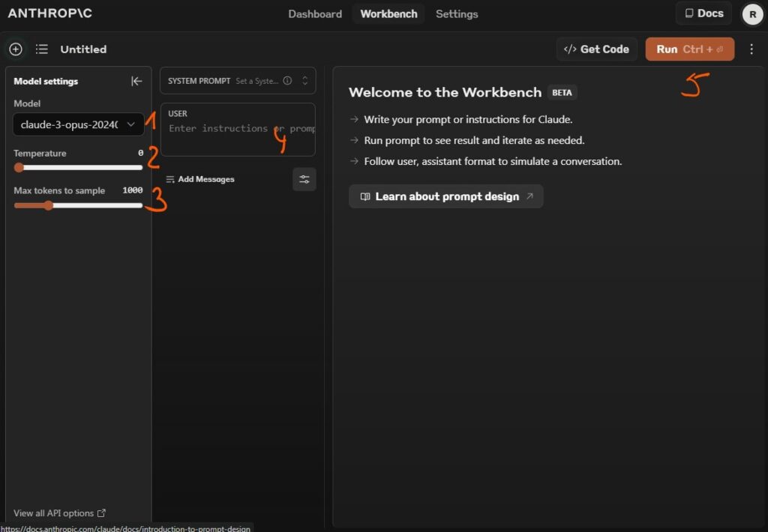This screenshot has height=532, width=768.
Task: Open the Docs button
Action: pos(703,13)
